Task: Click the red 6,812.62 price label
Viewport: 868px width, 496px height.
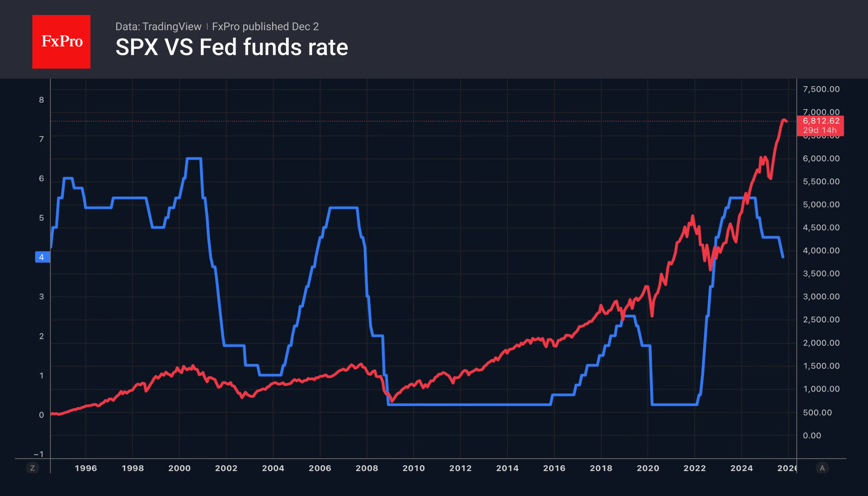Action: 821,121
